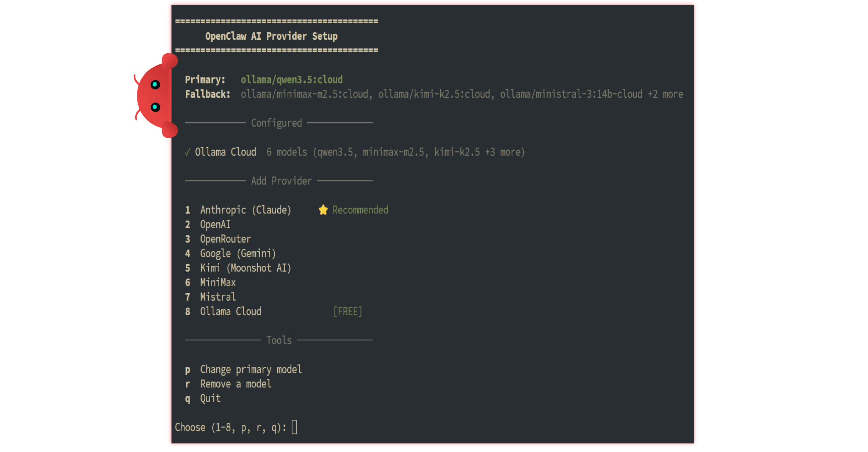Click Remove a model tool option
The image size is (868, 452).
click(x=235, y=384)
